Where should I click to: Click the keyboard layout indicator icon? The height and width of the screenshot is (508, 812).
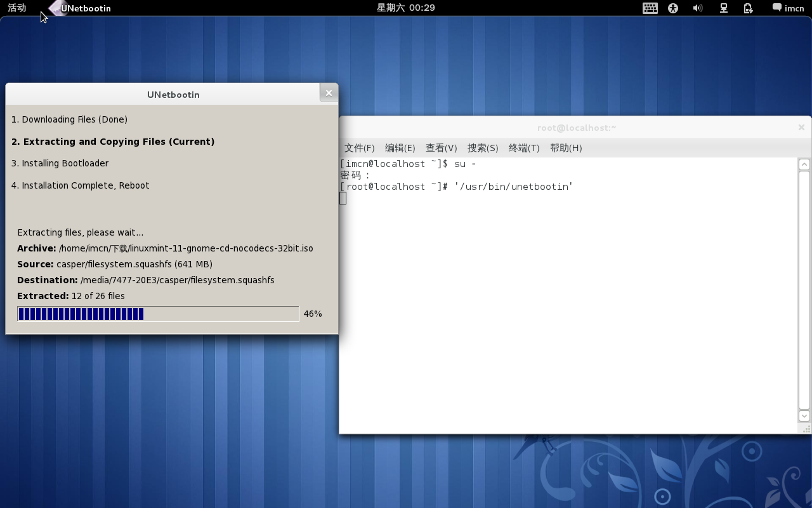(650, 8)
